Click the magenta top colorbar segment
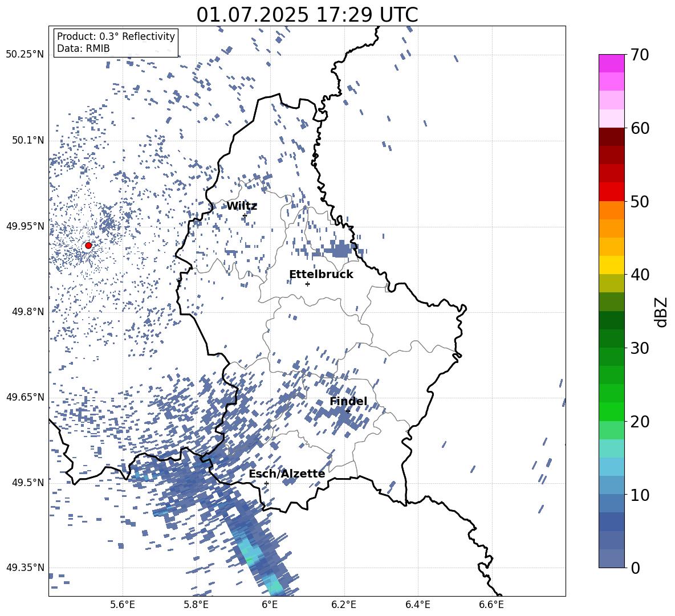 [x=612, y=63]
